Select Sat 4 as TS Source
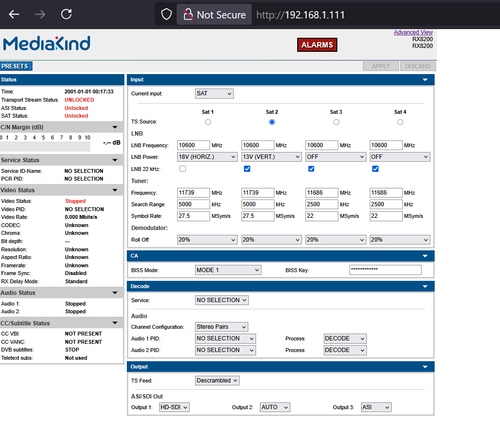Viewport: 500px width, 429px height. click(400, 122)
